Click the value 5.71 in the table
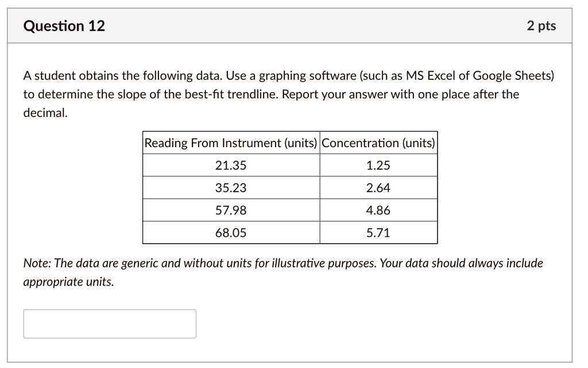This screenshot has height=368, width=588. 378,232
